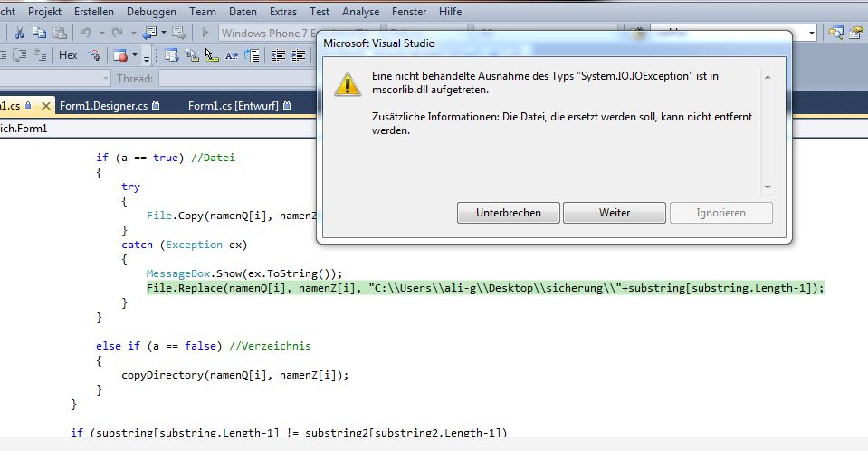The height and width of the screenshot is (451, 868).
Task: Click the Cut scissors icon
Action: point(19,34)
